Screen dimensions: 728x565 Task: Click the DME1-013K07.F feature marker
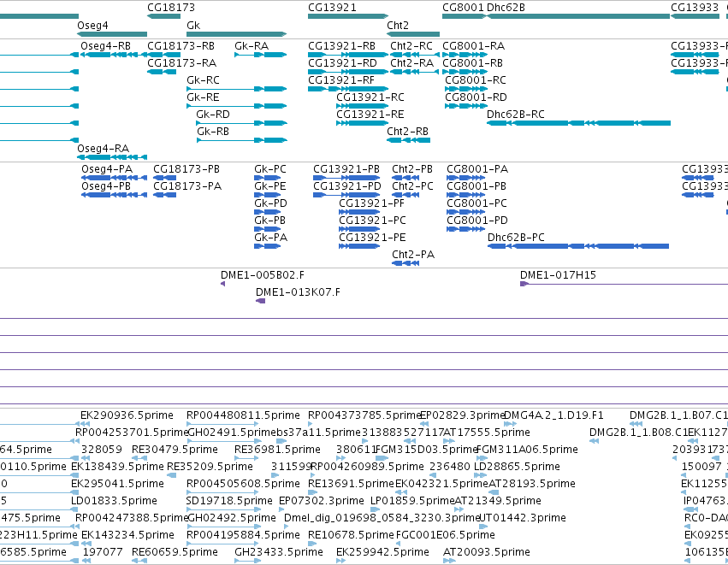(x=260, y=301)
